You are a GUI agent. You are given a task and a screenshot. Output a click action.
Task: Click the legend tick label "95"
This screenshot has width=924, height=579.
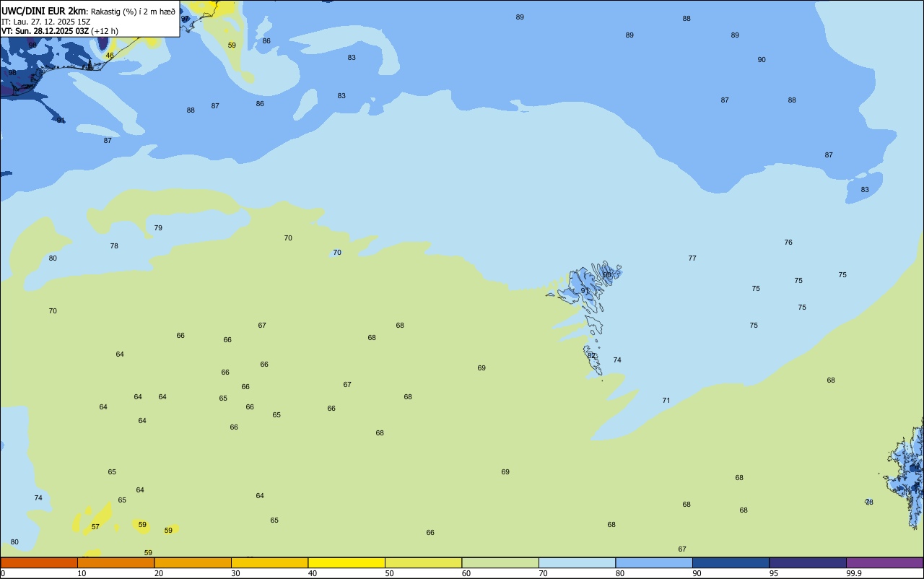(x=774, y=573)
